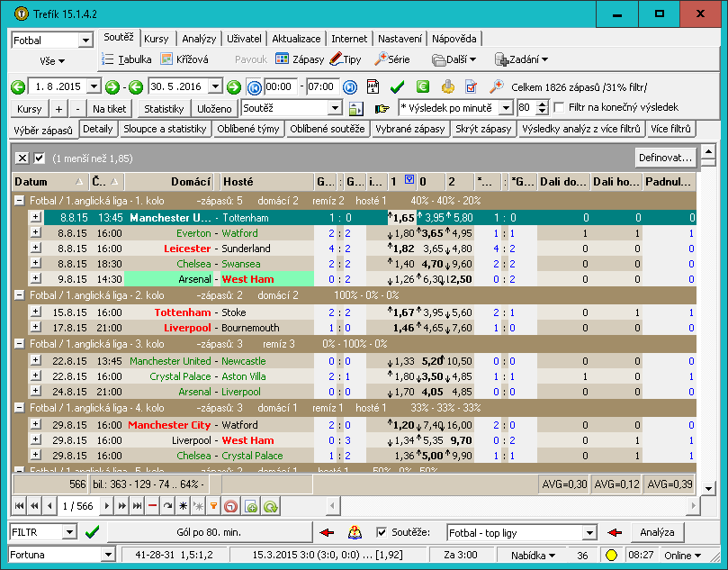Open Tabulka table view

click(127, 59)
